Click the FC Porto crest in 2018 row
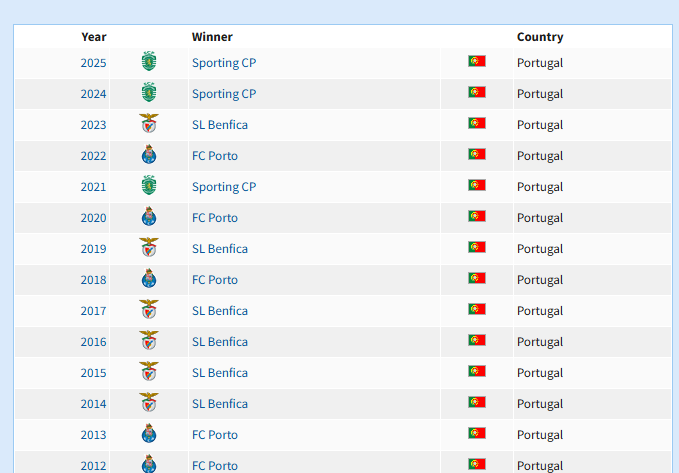Image resolution: width=679 pixels, height=473 pixels. [149, 278]
